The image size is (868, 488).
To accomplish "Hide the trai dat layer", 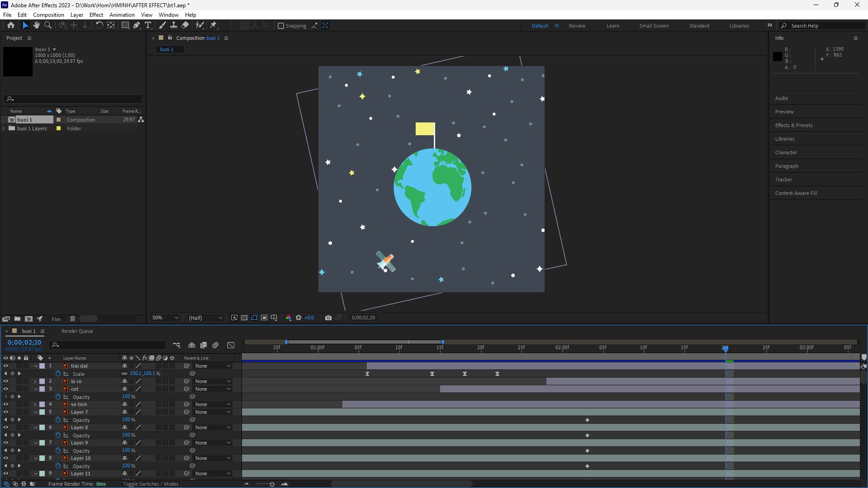I will coord(5,366).
